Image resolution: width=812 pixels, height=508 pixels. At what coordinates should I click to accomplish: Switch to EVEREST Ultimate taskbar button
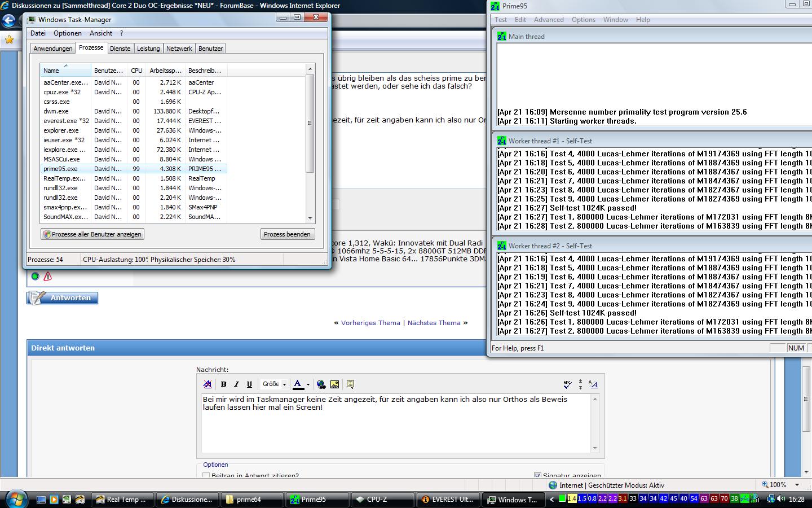click(448, 500)
